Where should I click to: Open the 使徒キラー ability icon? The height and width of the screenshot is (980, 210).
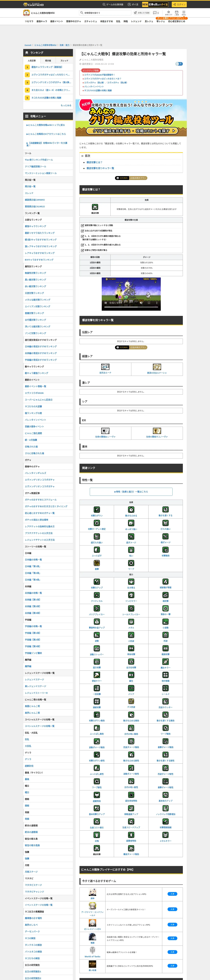[x=97, y=675]
